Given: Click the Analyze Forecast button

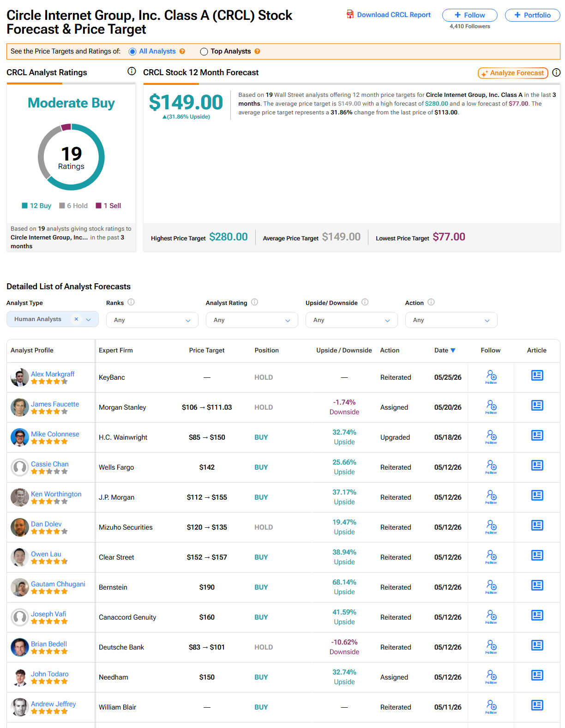Looking at the screenshot, I should (513, 73).
